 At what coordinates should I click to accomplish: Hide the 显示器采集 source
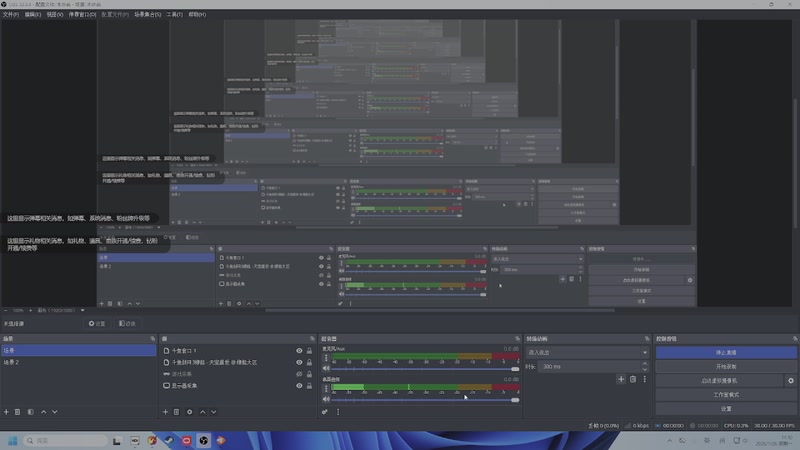299,386
